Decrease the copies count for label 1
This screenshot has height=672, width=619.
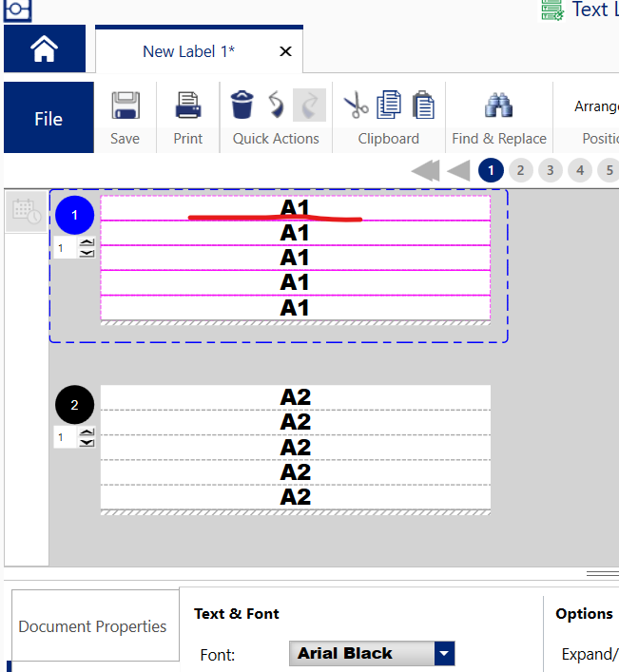(x=87, y=253)
